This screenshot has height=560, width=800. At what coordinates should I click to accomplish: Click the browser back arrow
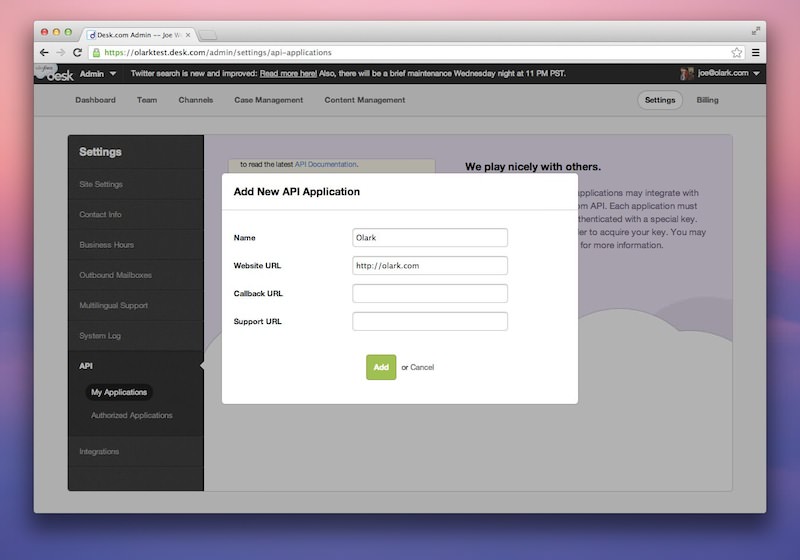(45, 52)
